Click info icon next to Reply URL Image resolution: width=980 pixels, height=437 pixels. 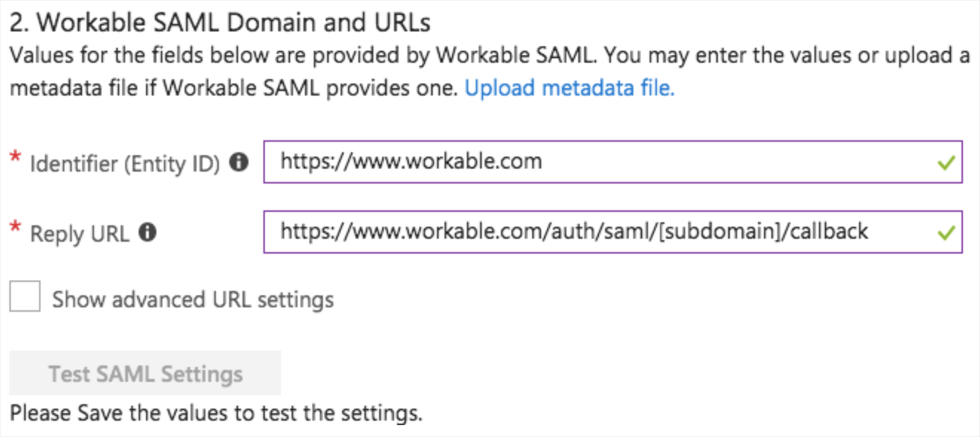[x=148, y=232]
